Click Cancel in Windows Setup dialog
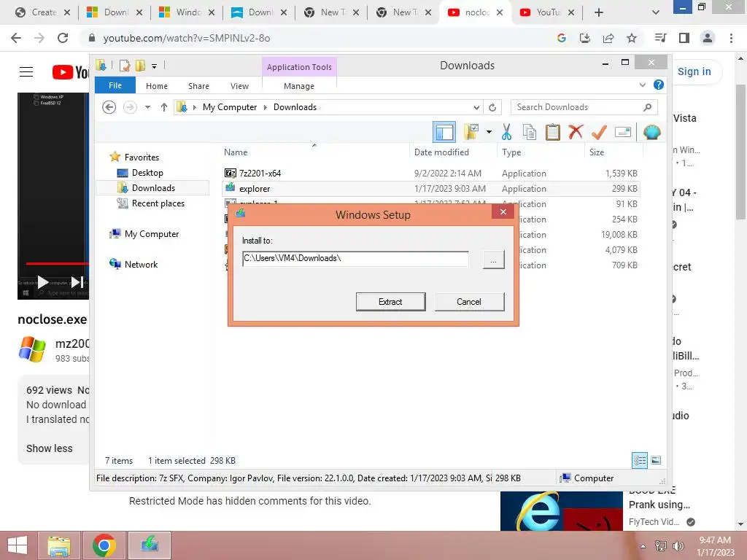 [469, 302]
